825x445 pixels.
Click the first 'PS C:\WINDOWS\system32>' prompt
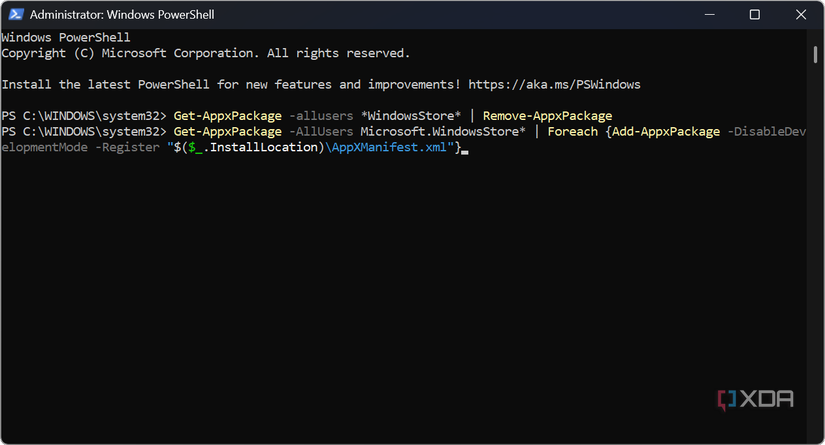pyautogui.click(x=84, y=116)
